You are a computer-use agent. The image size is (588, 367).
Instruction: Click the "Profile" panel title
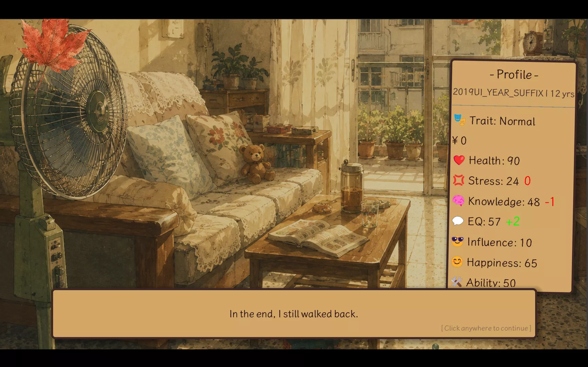(514, 75)
